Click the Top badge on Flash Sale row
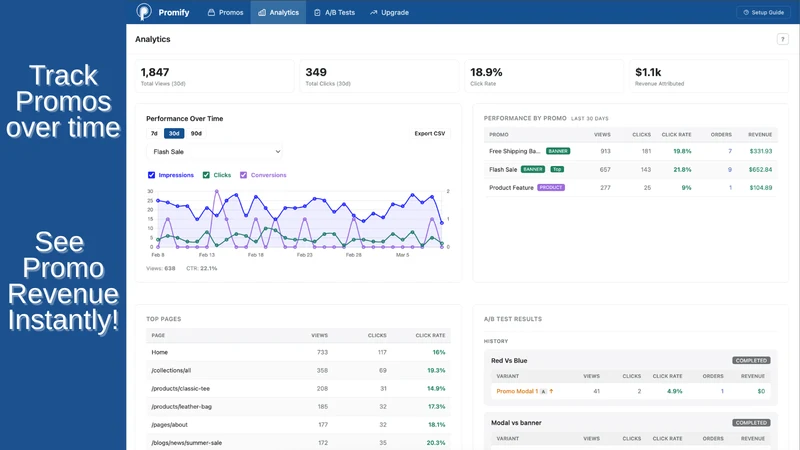The height and width of the screenshot is (450, 800). (557, 169)
